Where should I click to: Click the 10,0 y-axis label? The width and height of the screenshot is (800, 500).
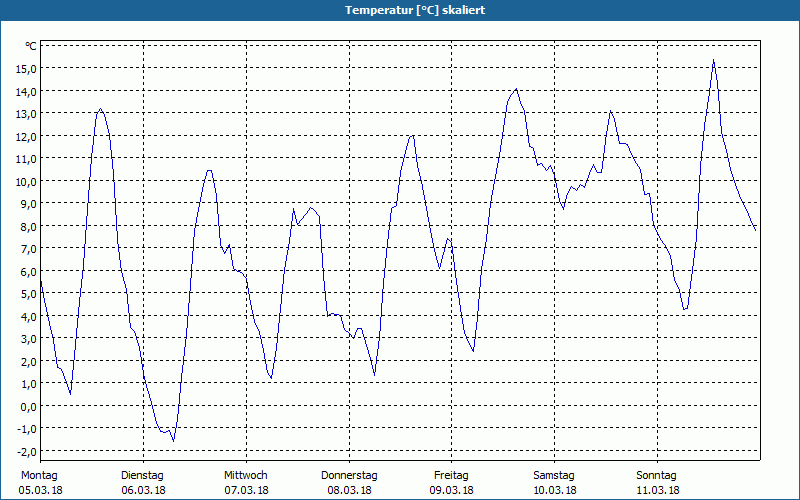point(27,181)
